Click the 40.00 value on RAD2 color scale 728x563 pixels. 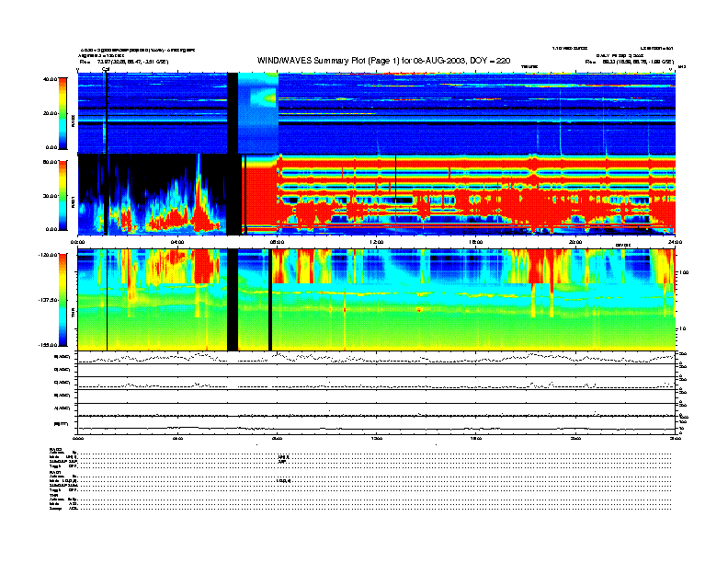pos(50,79)
